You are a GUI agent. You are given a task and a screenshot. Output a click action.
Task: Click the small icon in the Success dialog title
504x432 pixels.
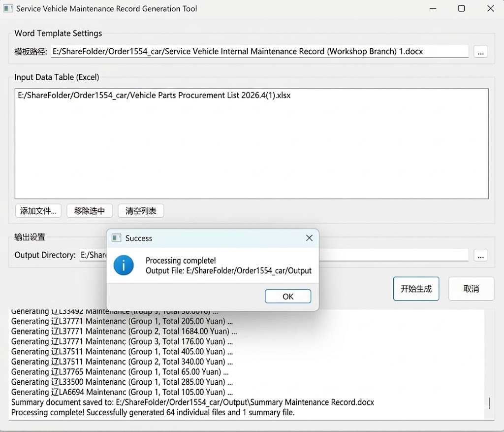(116, 238)
